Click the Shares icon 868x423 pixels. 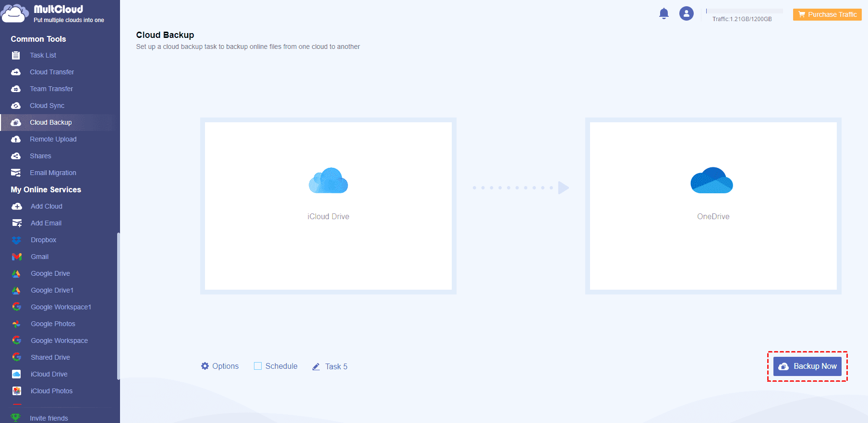tap(16, 156)
